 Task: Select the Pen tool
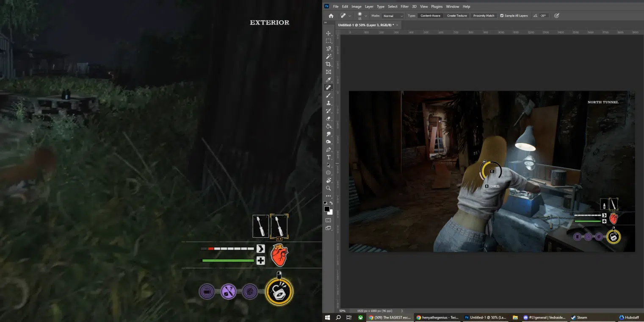point(328,150)
